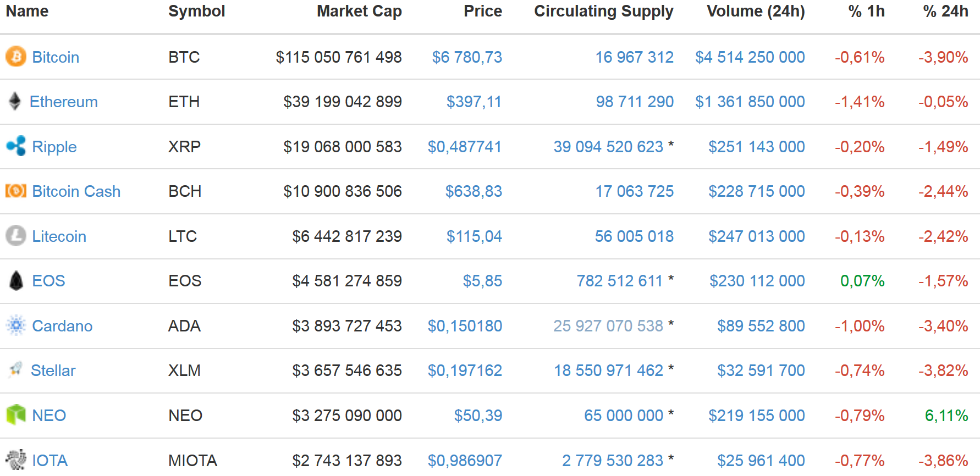Sort by % 24h column header
Viewport: 980px width, 476px height.
pos(945,11)
